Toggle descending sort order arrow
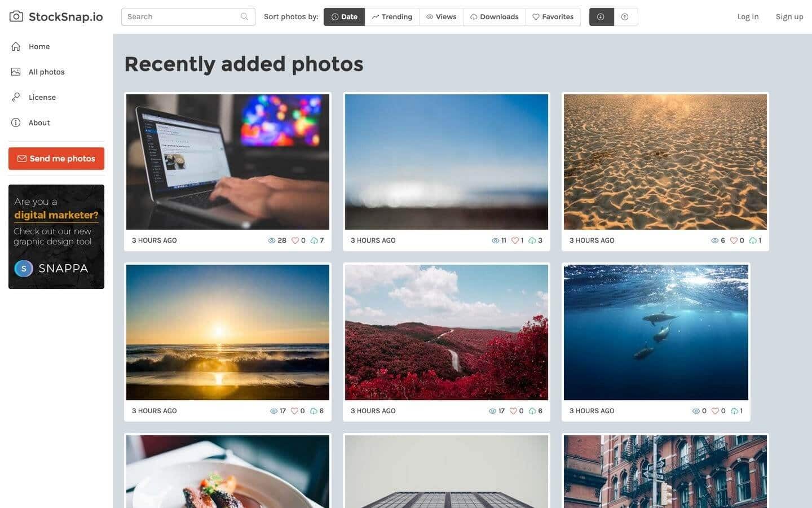 tap(601, 17)
